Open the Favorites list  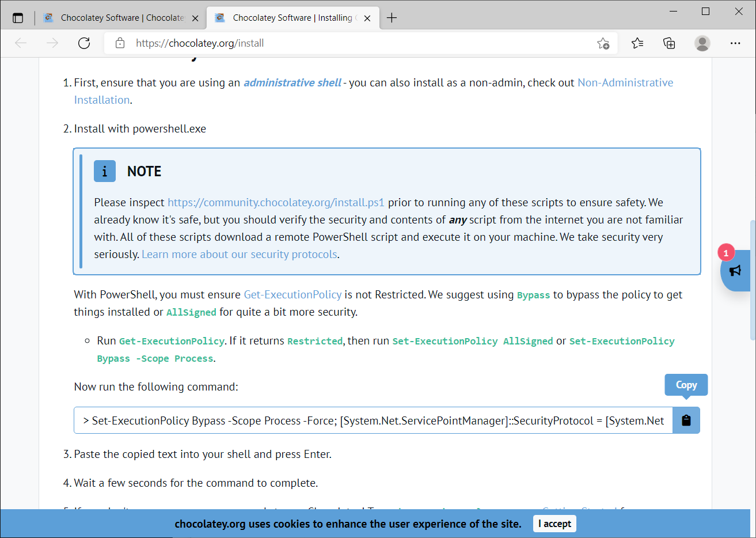tap(637, 43)
